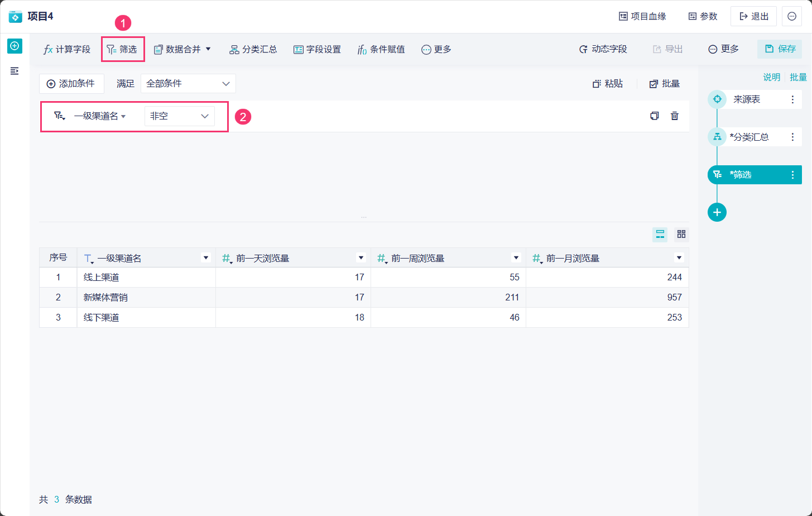The width and height of the screenshot is (812, 516).
Task: Click the add step plus circle
Action: [717, 212]
